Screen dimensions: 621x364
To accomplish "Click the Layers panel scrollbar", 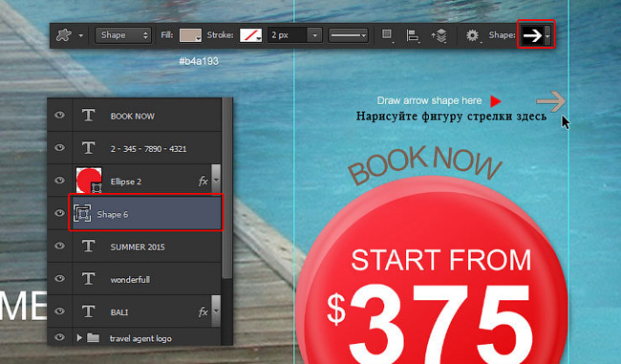I will pyautogui.click(x=227, y=188).
